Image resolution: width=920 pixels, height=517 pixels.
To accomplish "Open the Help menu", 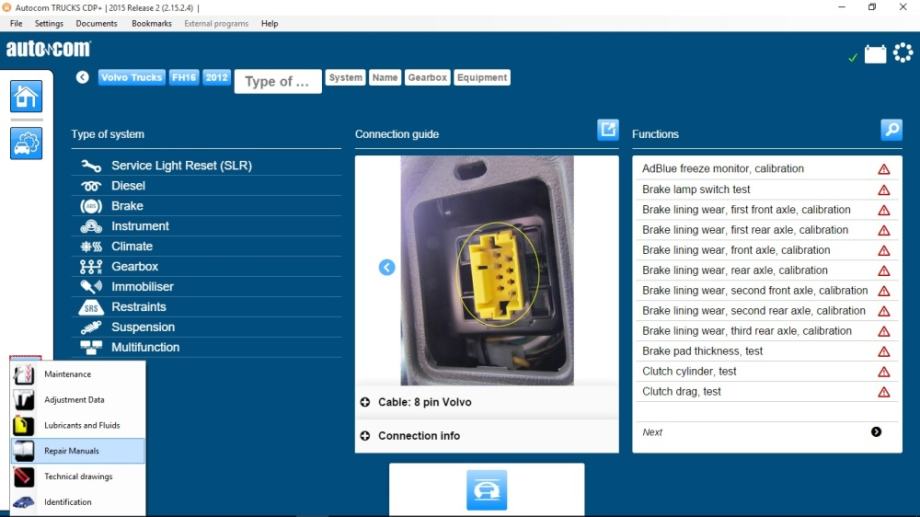I will point(269,23).
